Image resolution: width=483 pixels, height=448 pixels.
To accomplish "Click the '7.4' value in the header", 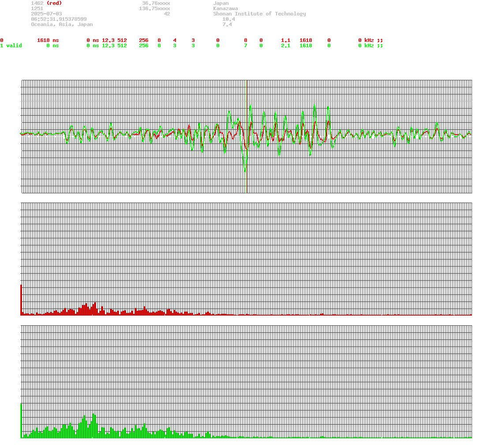I will (x=227, y=24).
